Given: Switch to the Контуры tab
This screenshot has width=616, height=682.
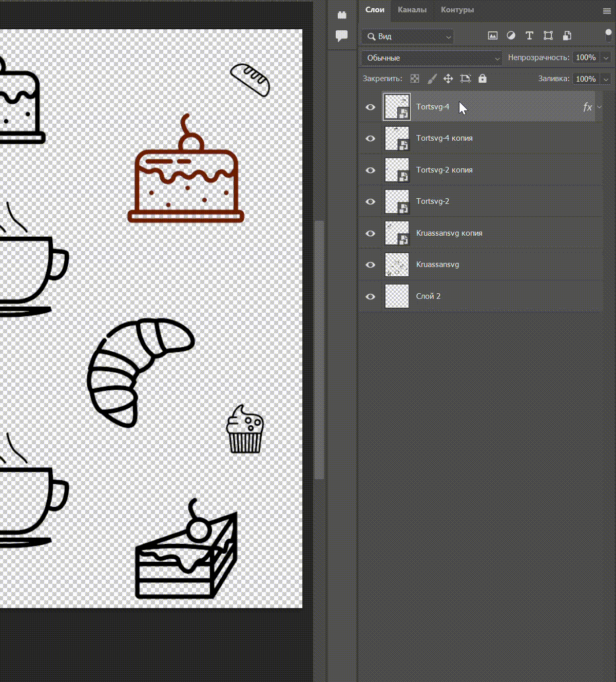Looking at the screenshot, I should point(457,10).
